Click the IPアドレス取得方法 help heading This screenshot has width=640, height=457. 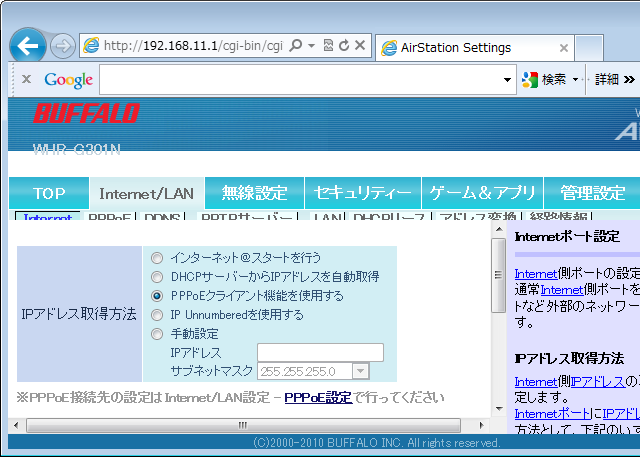pos(569,358)
